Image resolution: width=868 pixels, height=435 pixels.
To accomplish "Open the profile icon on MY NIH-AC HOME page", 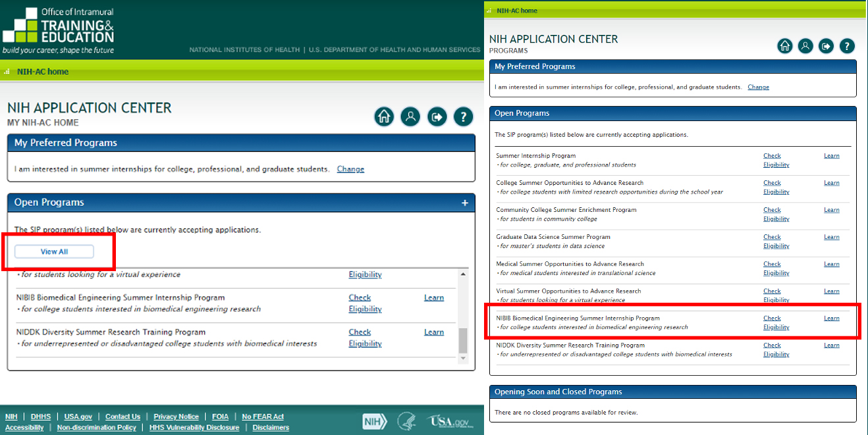I will (410, 117).
